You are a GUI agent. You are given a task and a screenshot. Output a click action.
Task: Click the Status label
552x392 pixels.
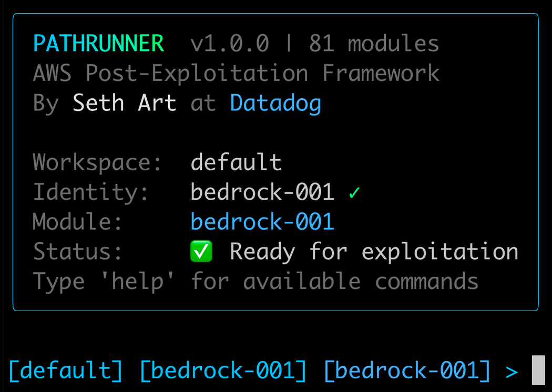(x=77, y=251)
